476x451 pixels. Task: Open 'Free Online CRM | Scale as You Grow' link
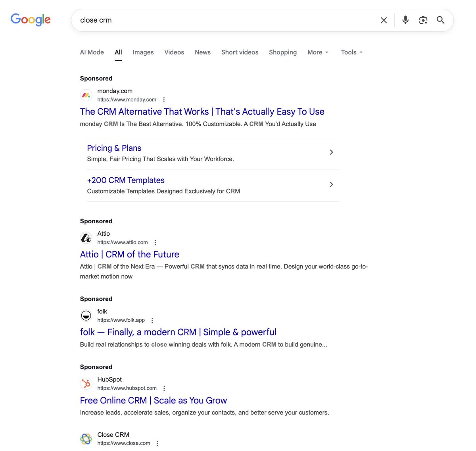point(154,401)
